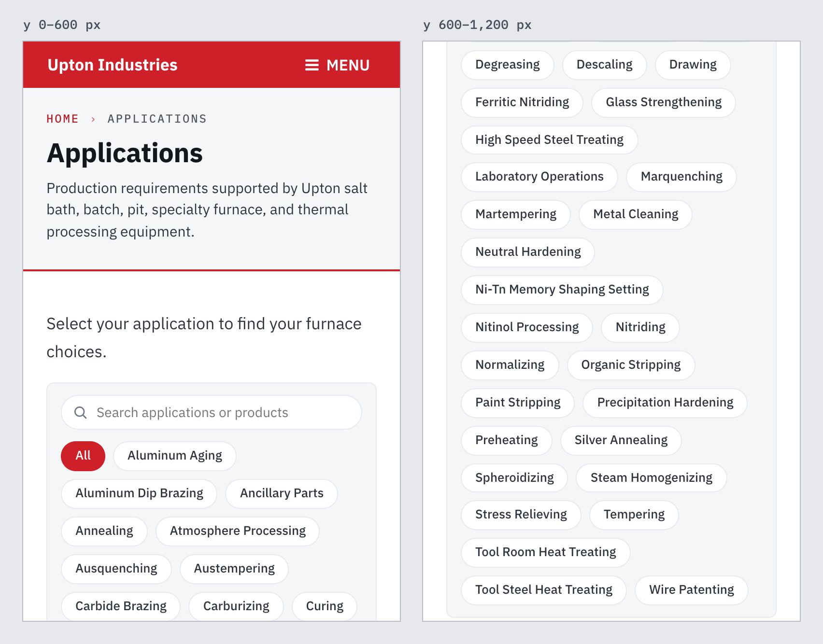823x644 pixels.
Task: Go to the HOME breadcrumb link
Action: (62, 119)
